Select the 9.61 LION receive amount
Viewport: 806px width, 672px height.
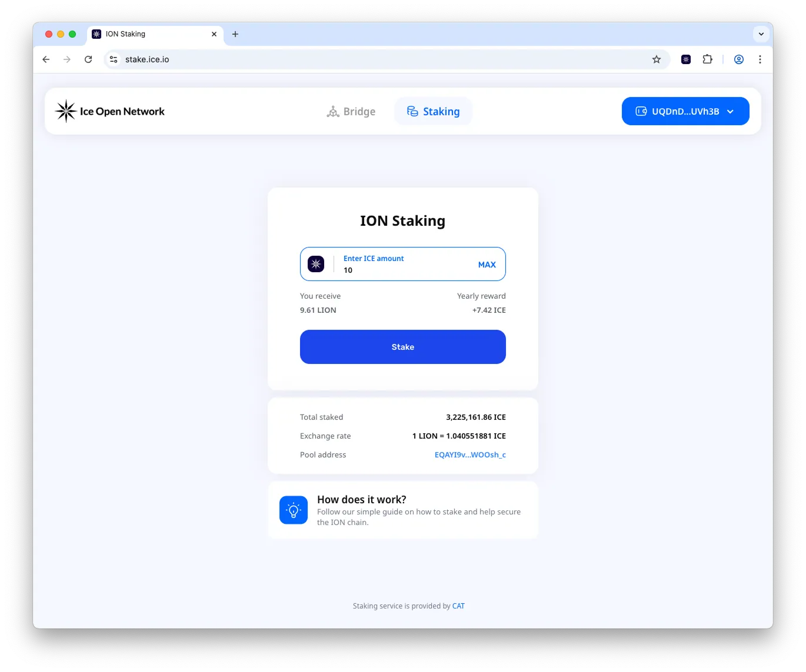(318, 310)
